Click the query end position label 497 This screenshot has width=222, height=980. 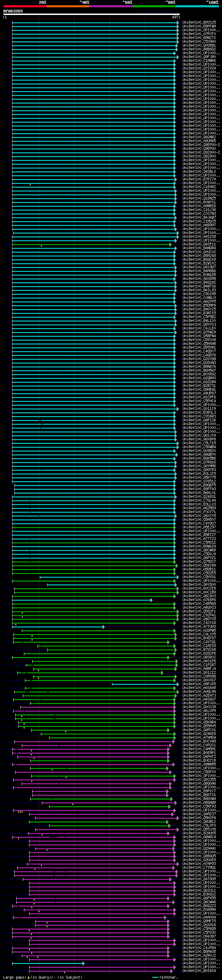[175, 17]
